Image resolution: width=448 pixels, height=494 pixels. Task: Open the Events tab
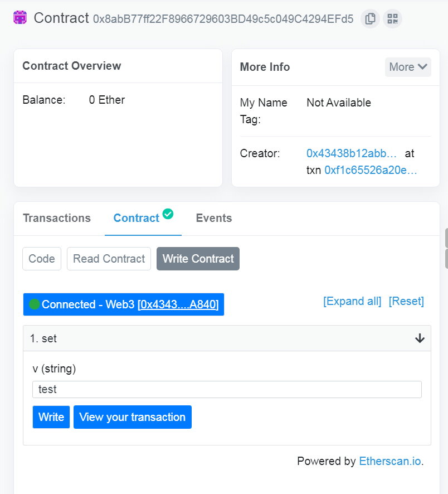coord(214,218)
